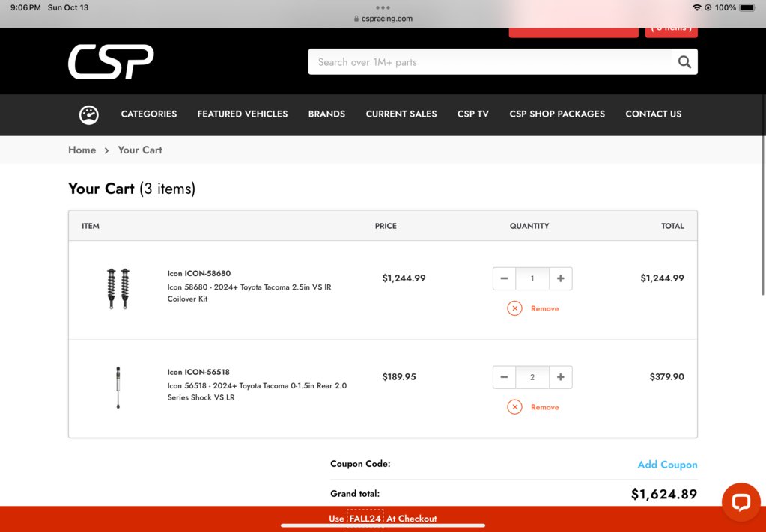Image resolution: width=766 pixels, height=532 pixels.
Task: Open the live chat bubble
Action: (741, 502)
